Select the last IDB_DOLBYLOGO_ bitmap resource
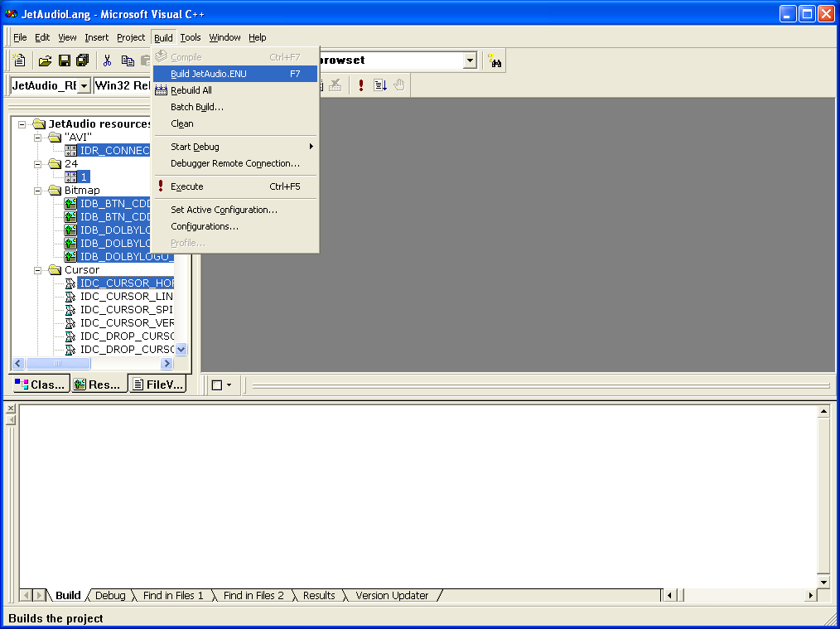Image resolution: width=840 pixels, height=629 pixels. pyautogui.click(x=126, y=257)
